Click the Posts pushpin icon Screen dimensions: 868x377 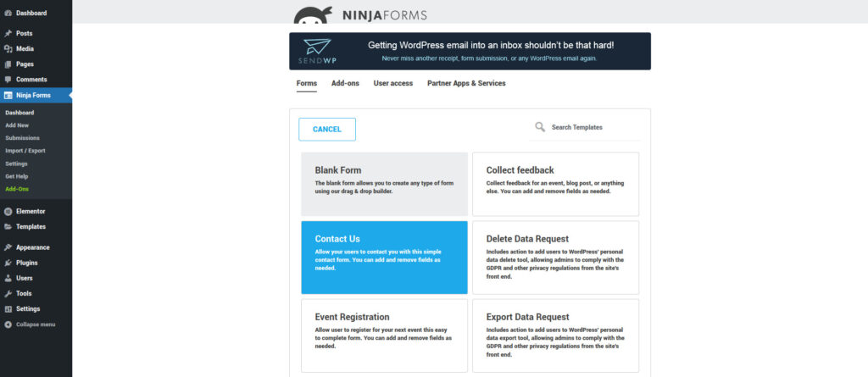pos(8,33)
